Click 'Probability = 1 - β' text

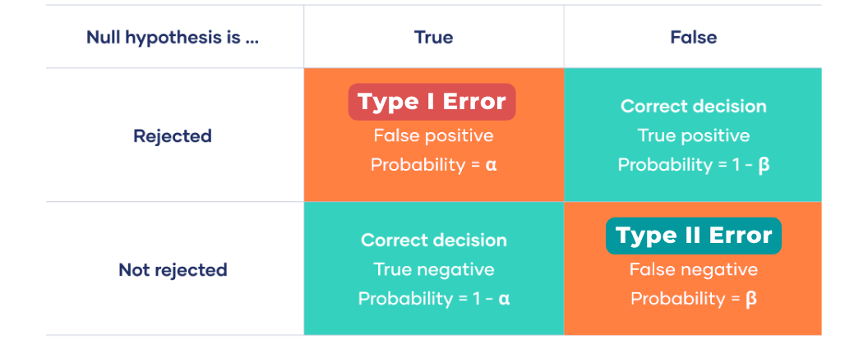point(694,165)
